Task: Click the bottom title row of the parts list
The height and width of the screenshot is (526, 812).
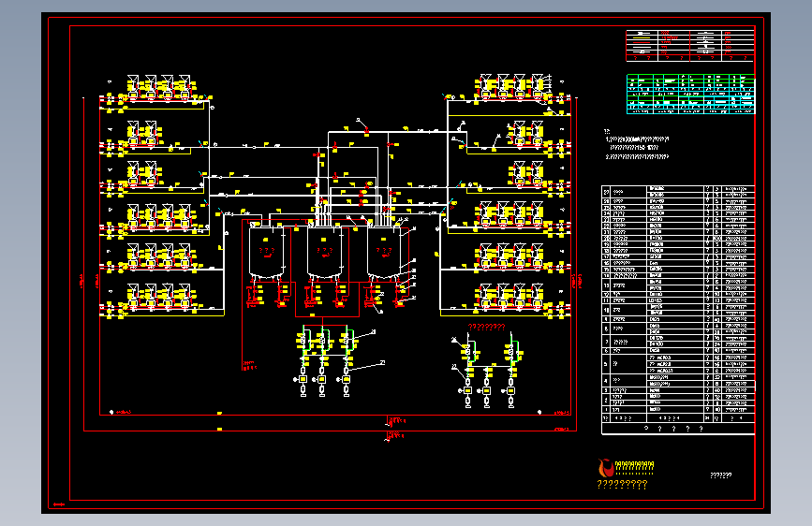Action: (x=677, y=429)
